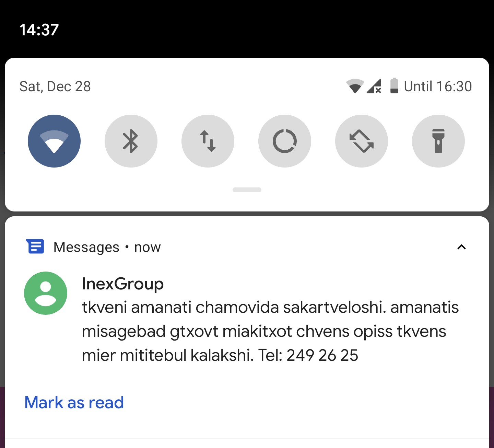
Task: Tap the Sat, Dec 28 date
Action: pos(55,87)
